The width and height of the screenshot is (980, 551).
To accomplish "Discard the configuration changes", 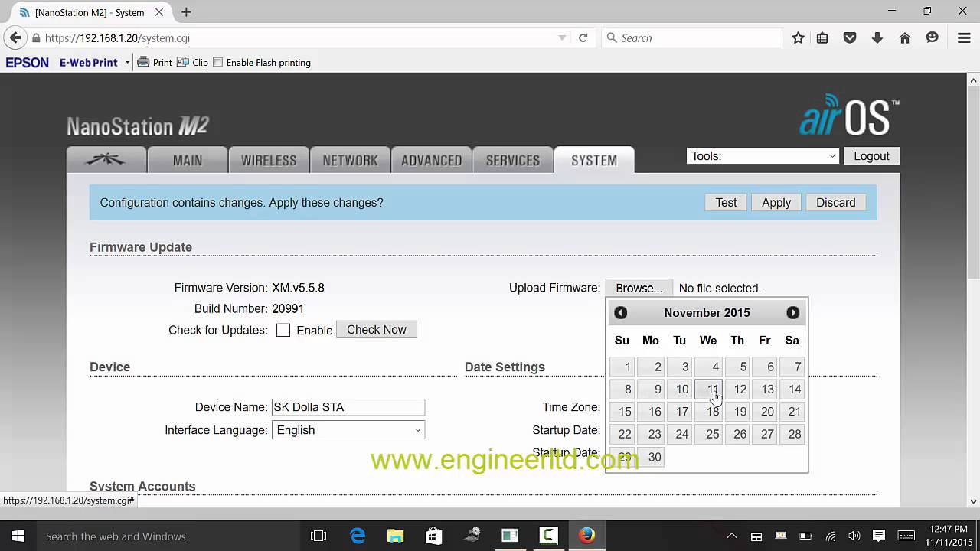I will tap(835, 203).
